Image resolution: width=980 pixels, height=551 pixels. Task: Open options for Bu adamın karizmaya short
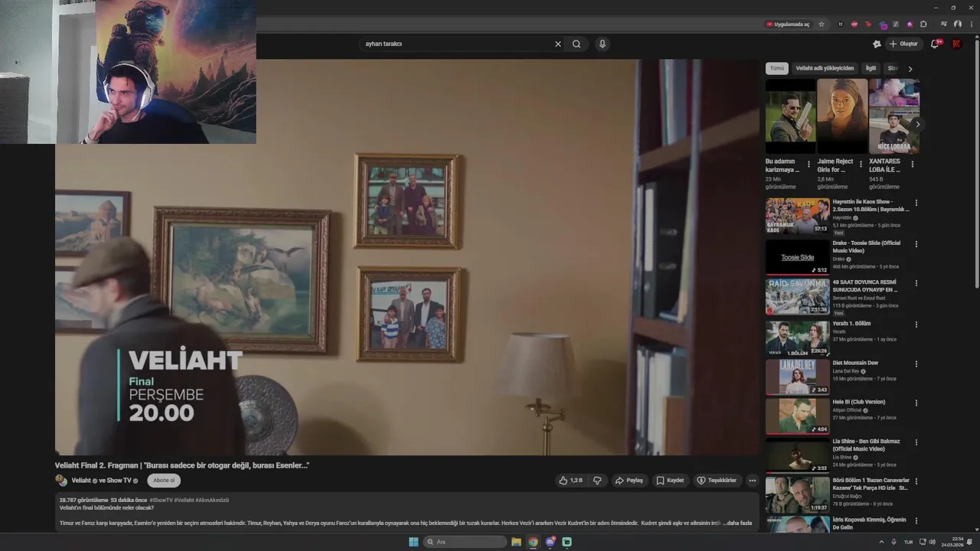(x=808, y=164)
